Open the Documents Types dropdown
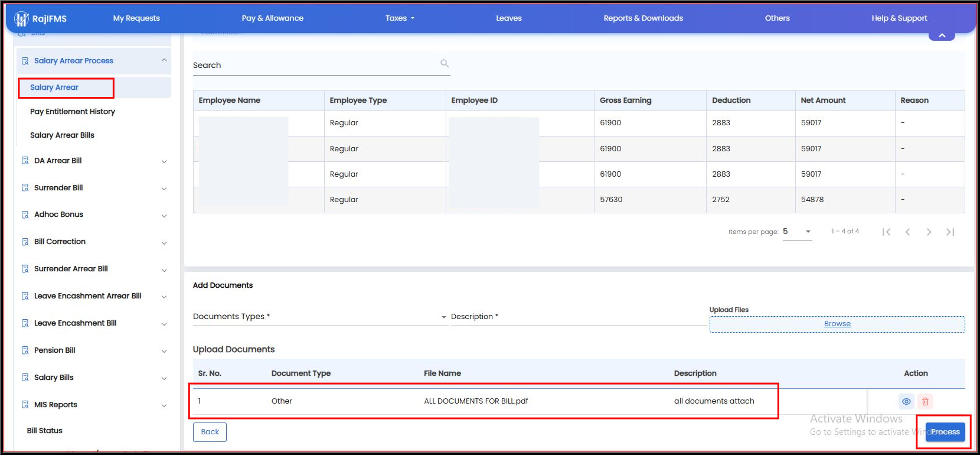Screen dimensions: 980x455 [x=320, y=317]
